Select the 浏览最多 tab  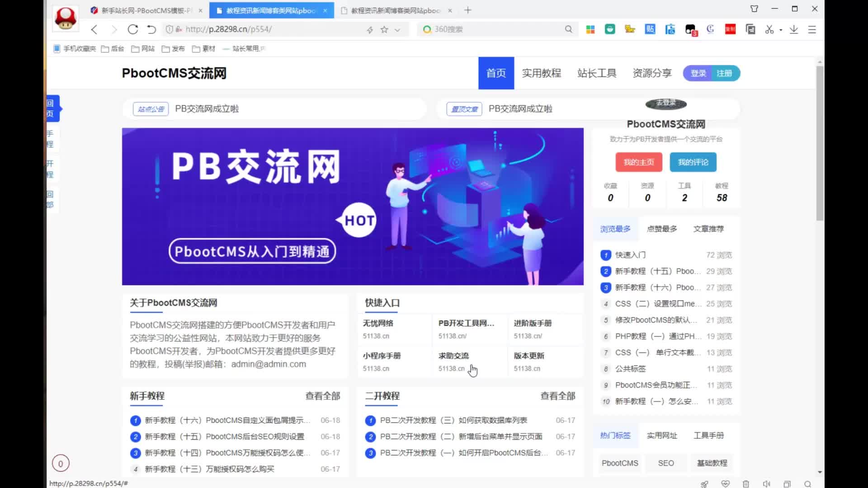coord(615,229)
